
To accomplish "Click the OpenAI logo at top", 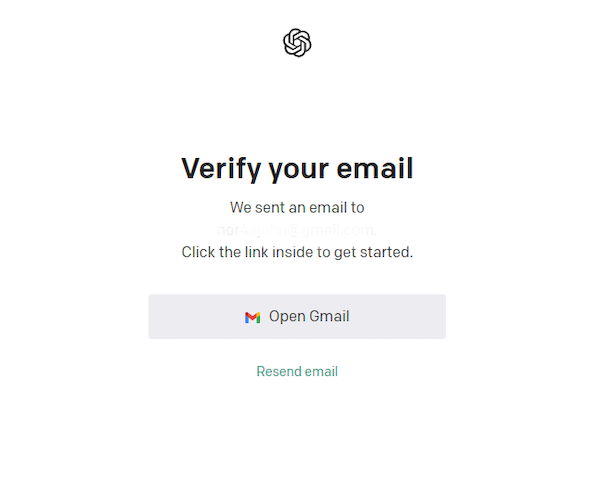I will [297, 42].
